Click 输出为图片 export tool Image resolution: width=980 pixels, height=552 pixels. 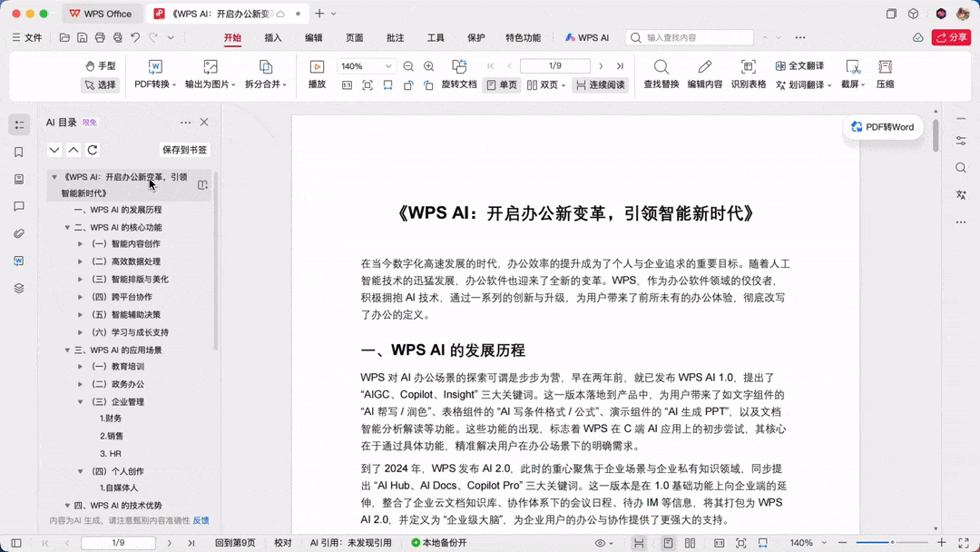point(210,74)
